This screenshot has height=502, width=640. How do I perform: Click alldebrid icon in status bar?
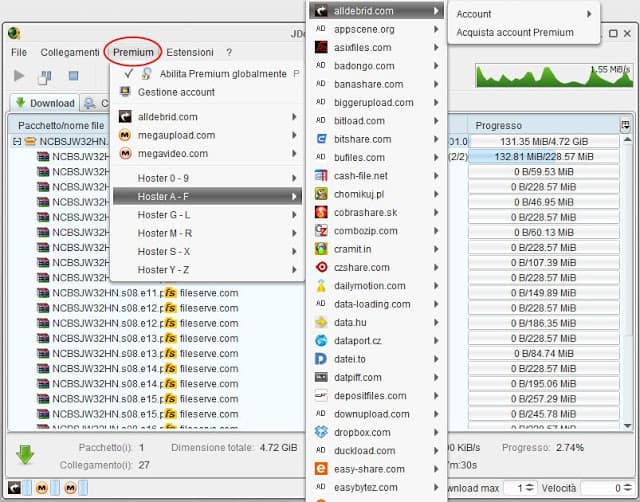click(14, 487)
